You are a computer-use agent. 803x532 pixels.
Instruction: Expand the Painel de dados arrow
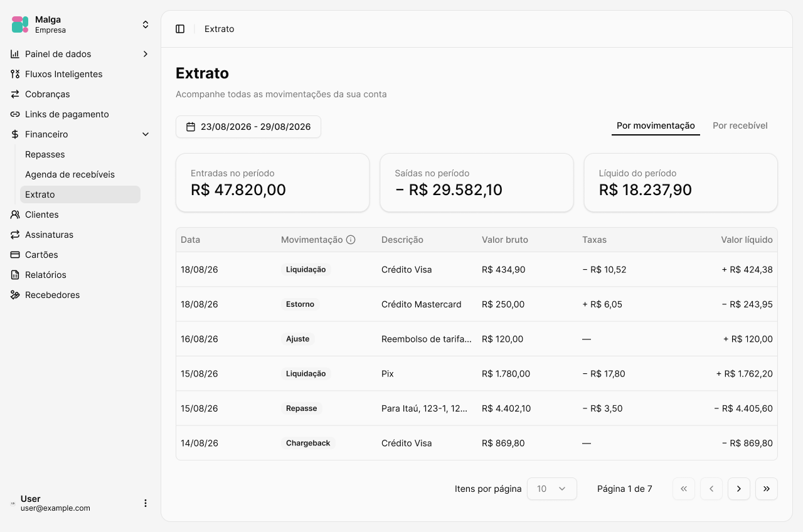(146, 54)
